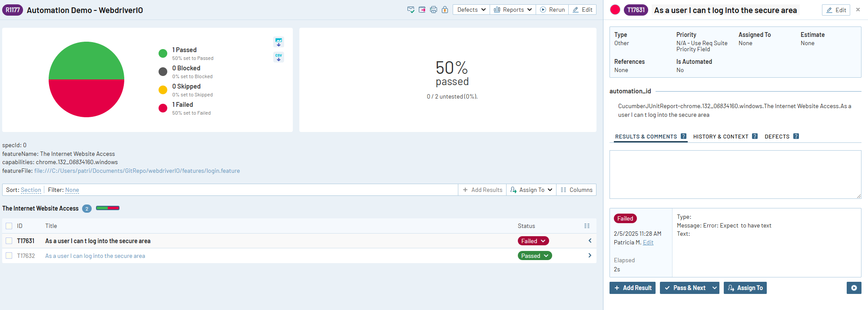Click the export arrow icon in top toolbar
The height and width of the screenshot is (310, 868).
[x=422, y=10]
